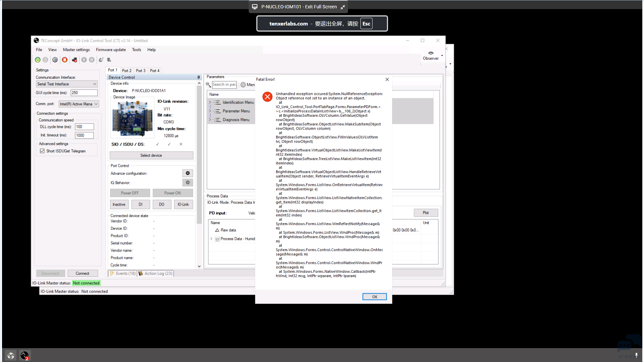The width and height of the screenshot is (644, 362).
Task: Click the disconnect network computers toolbar icon
Action: click(x=75, y=60)
